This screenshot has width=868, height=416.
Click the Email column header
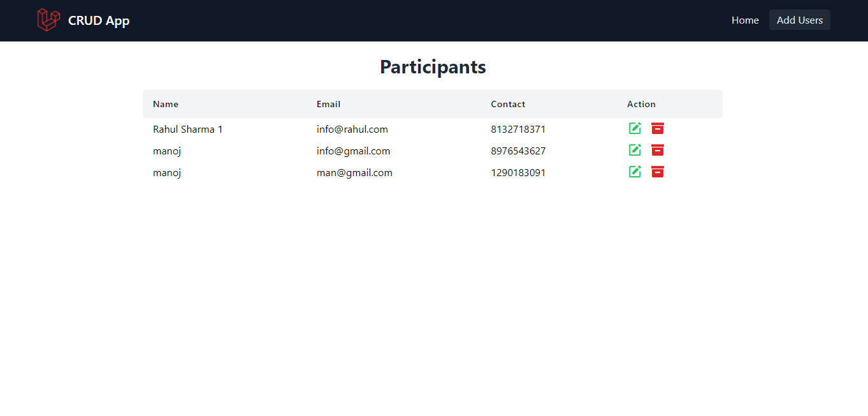click(x=328, y=104)
